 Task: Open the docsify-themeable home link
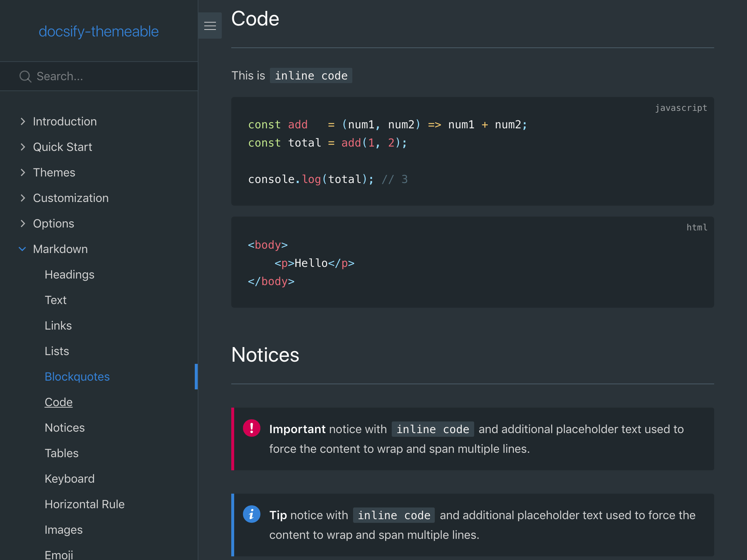pos(99,31)
